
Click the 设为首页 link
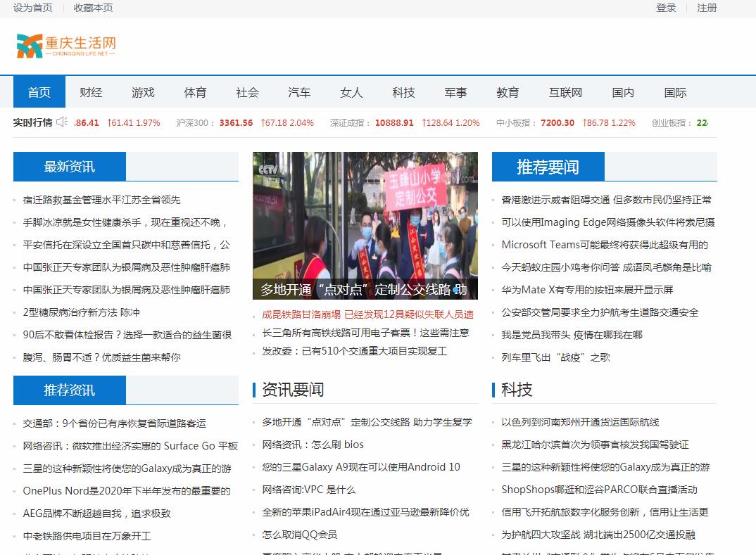coord(33,8)
